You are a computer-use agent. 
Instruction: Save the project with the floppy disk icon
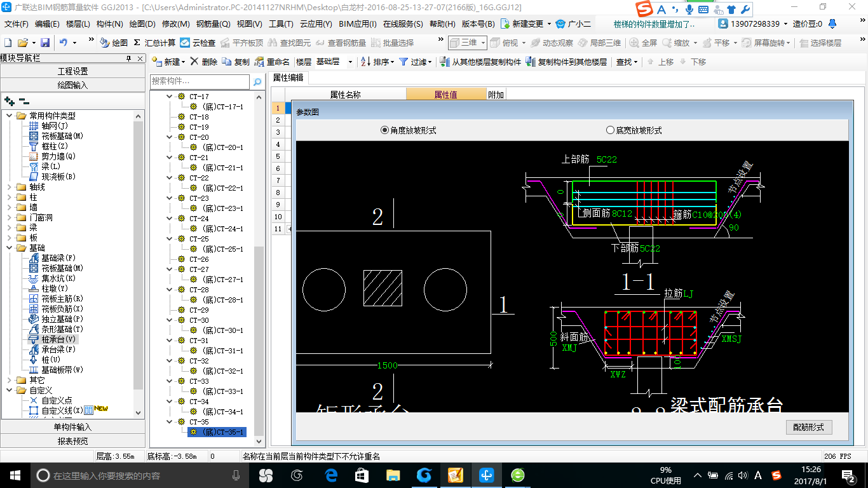pos(45,43)
